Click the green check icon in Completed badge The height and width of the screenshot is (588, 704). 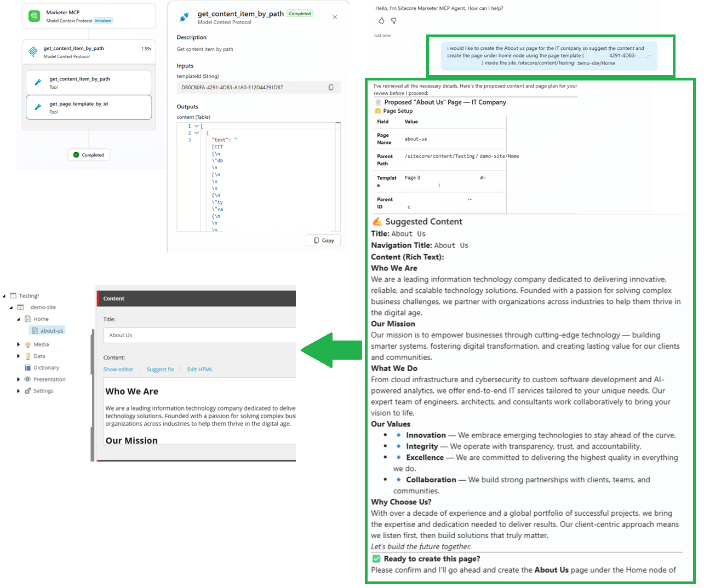click(x=76, y=155)
